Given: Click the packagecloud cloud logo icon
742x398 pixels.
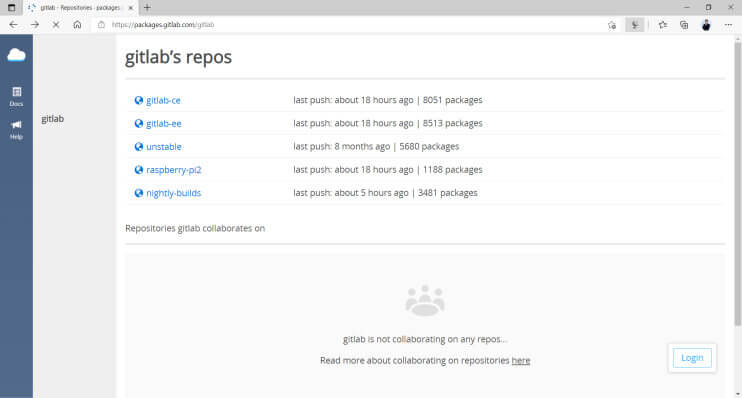Looking at the screenshot, I should (16, 55).
